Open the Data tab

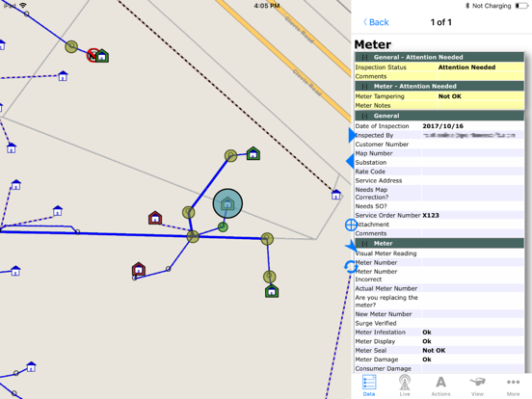click(369, 386)
